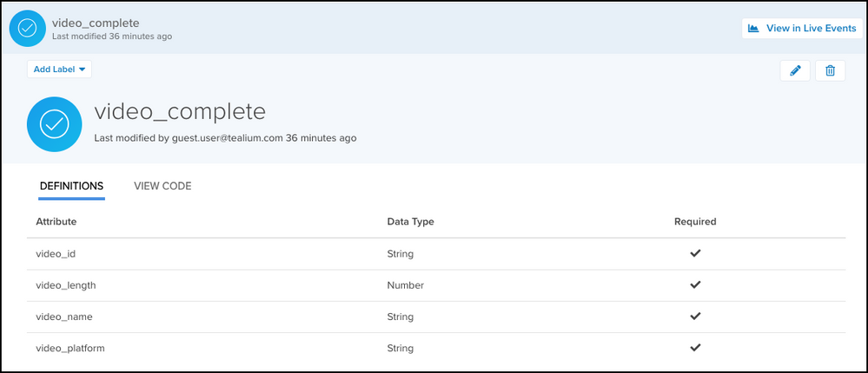Click the required checkmark for video_name
Image resolution: width=868 pixels, height=373 pixels.
pos(695,316)
